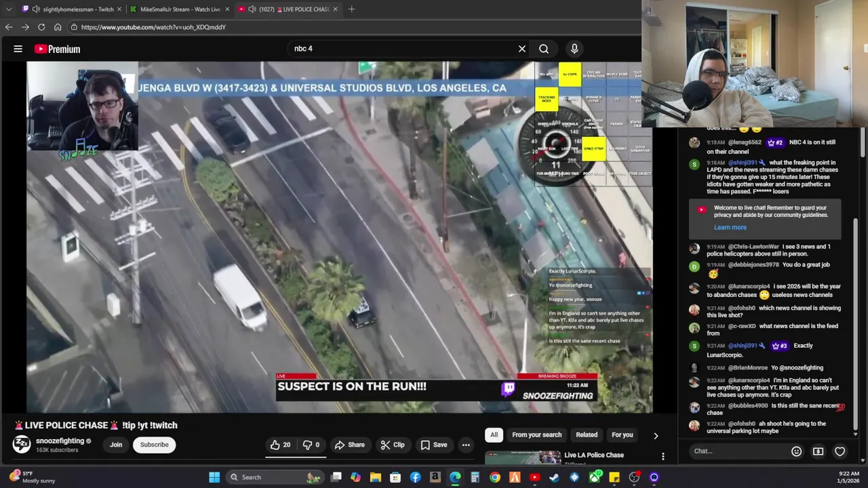Open Microsoft Store from the taskbar
Image resolution: width=868 pixels, height=488 pixels.
[x=395, y=477]
